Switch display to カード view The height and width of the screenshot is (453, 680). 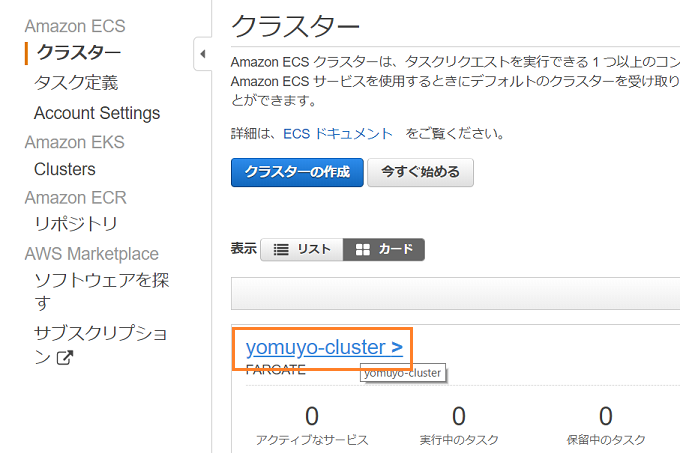tap(384, 250)
